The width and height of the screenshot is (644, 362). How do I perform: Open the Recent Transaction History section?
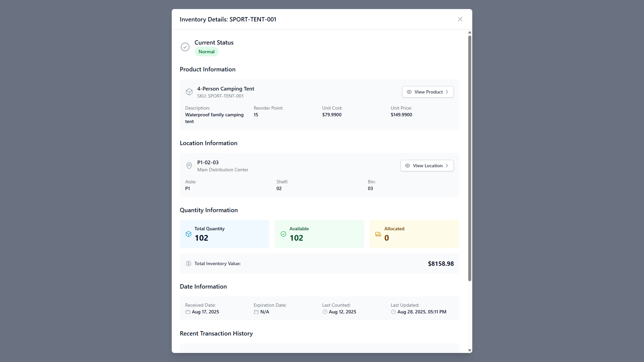pyautogui.click(x=216, y=334)
